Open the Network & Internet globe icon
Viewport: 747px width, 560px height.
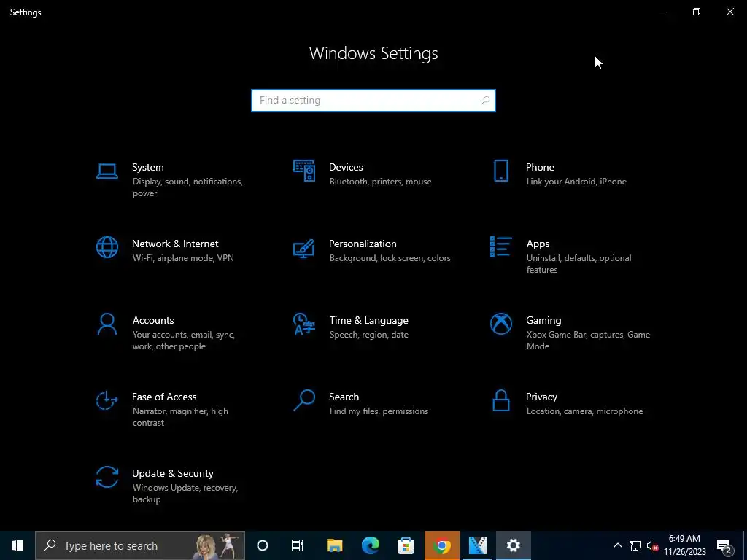pos(107,247)
